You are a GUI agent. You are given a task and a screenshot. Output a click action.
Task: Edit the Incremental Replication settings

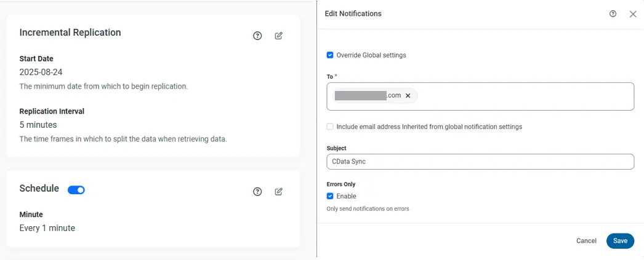(x=279, y=36)
